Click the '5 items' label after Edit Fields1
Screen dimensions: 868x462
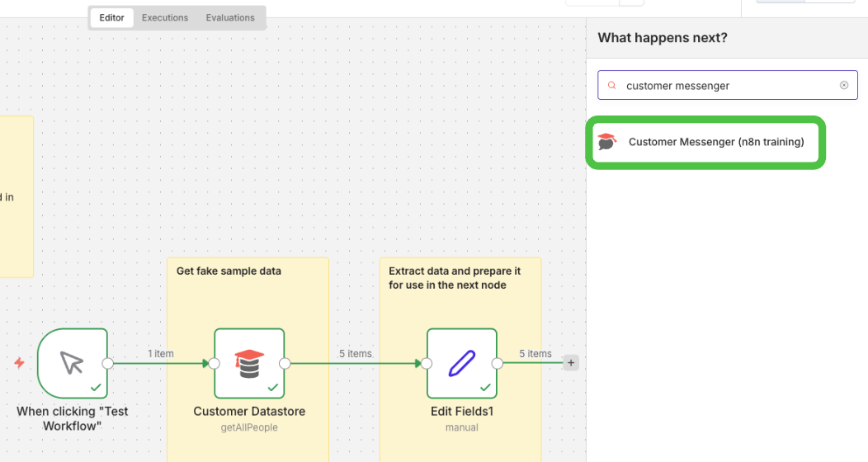[535, 354]
